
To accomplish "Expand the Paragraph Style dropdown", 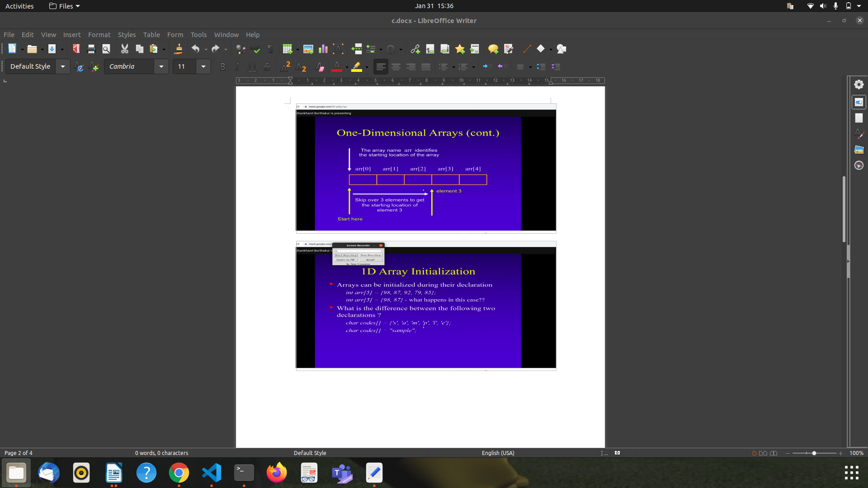I will click(63, 66).
